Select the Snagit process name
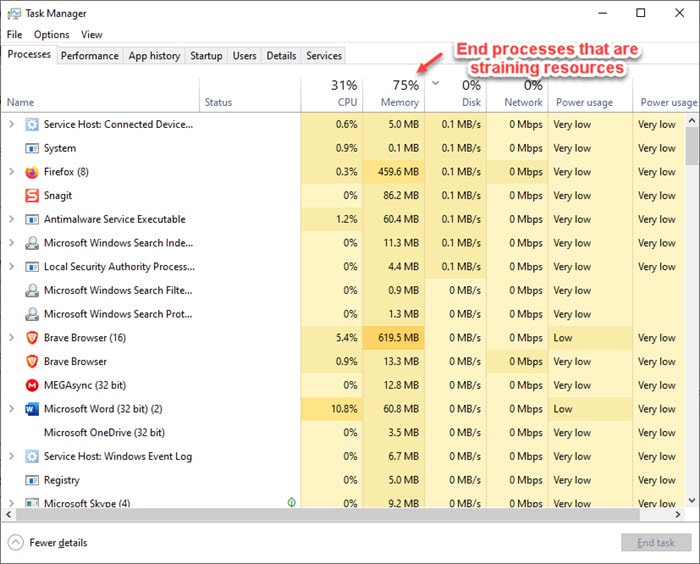The height and width of the screenshot is (564, 700). click(x=58, y=196)
